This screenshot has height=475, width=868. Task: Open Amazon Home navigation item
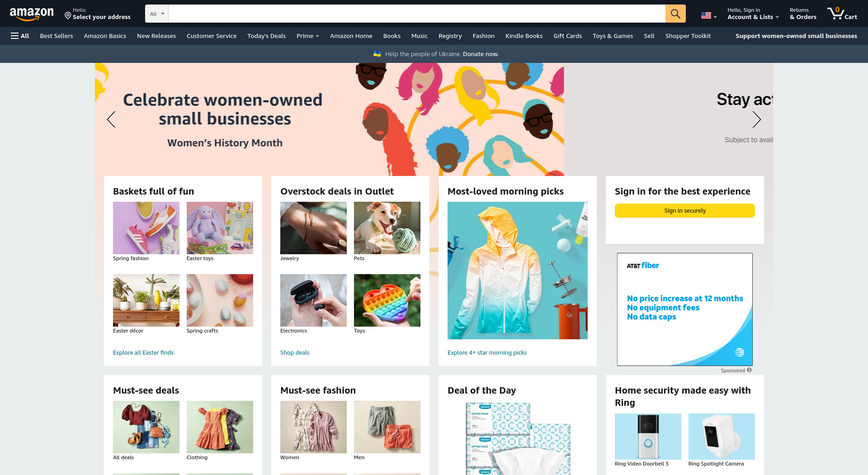351,36
